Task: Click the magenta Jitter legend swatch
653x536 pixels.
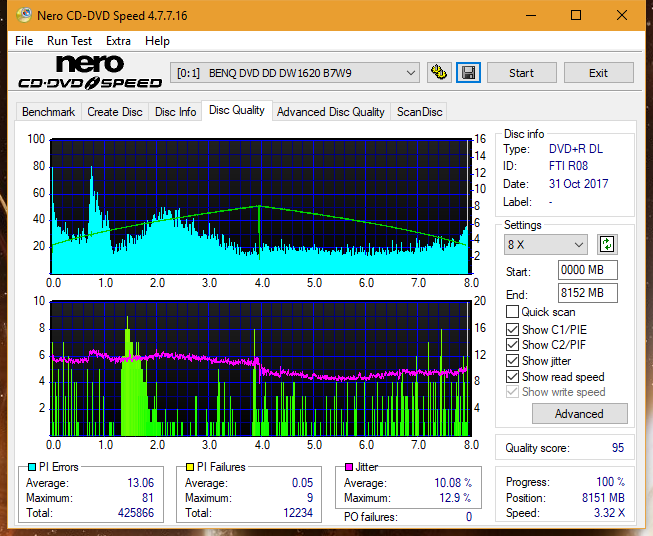Action: (349, 467)
